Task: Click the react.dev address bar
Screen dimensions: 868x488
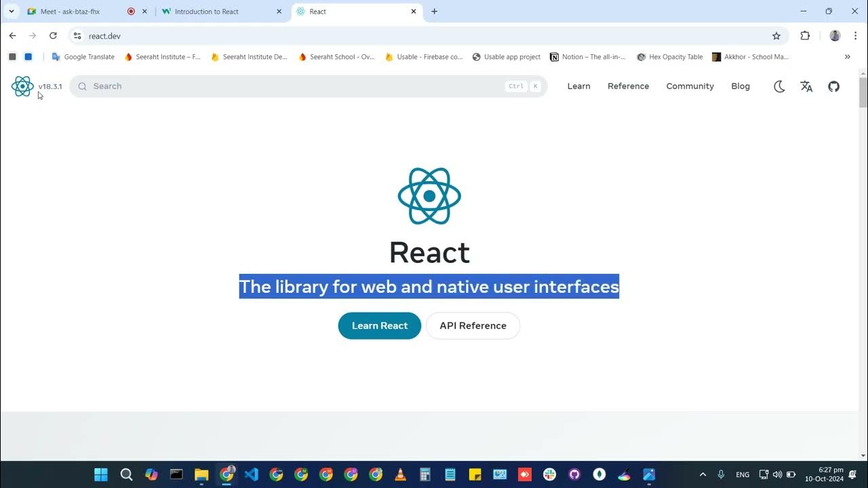Action: 428,36
